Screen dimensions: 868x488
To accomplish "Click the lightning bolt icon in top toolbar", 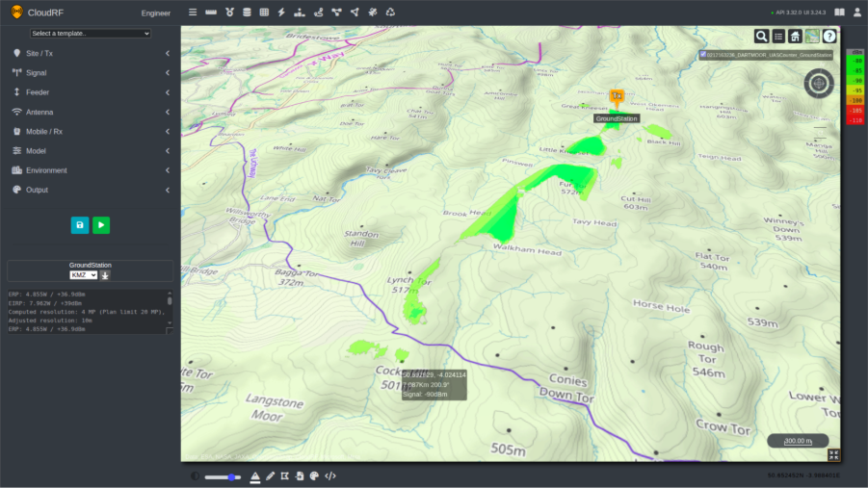I will click(x=281, y=13).
